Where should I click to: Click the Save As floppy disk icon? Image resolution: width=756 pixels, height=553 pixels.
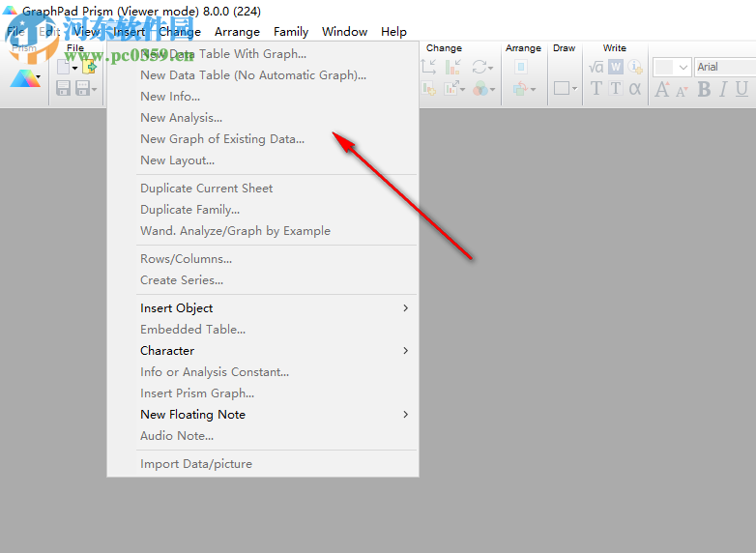pos(82,88)
